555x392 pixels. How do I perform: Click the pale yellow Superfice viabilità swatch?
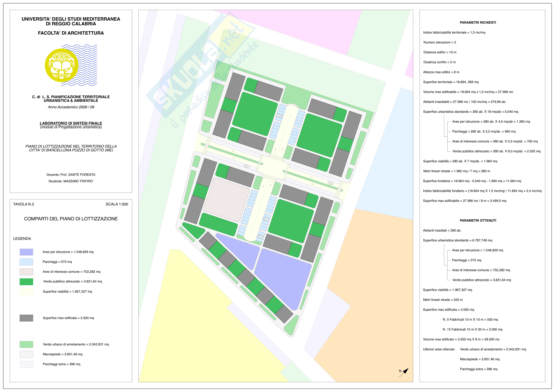click(x=26, y=292)
